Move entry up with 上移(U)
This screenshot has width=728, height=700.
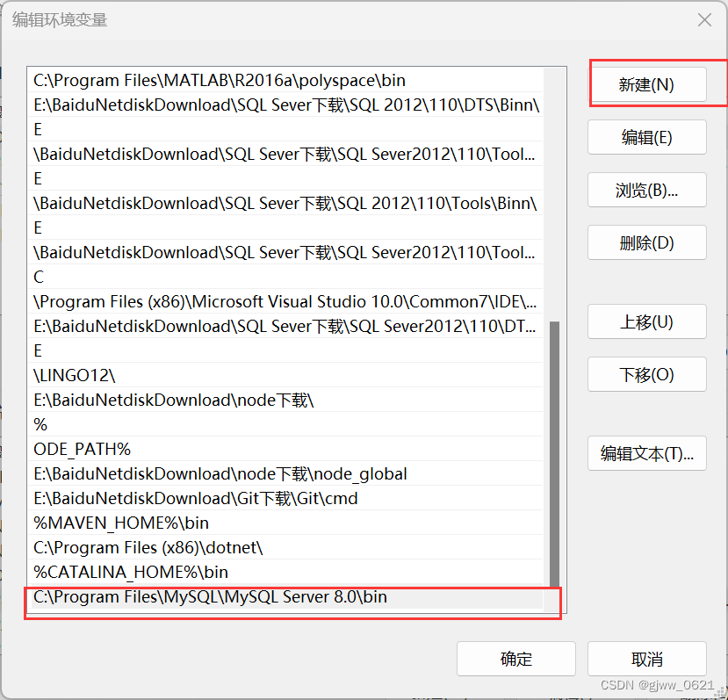pos(646,321)
